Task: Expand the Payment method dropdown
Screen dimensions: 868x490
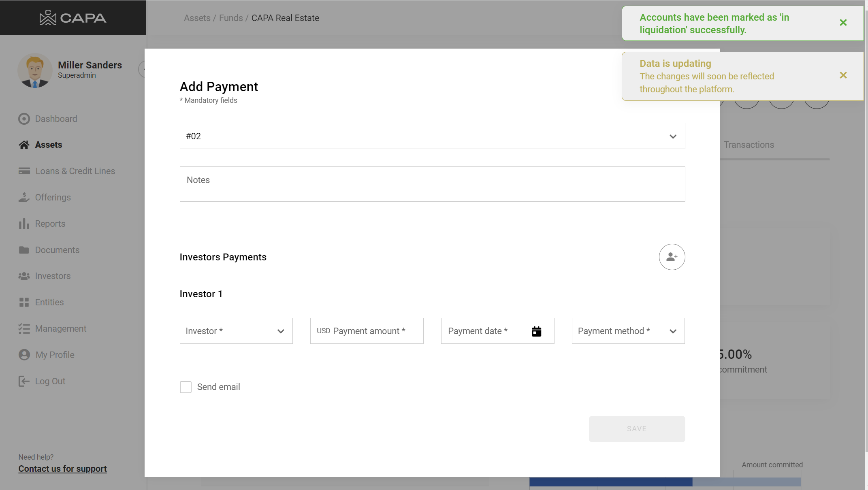Action: coord(628,331)
